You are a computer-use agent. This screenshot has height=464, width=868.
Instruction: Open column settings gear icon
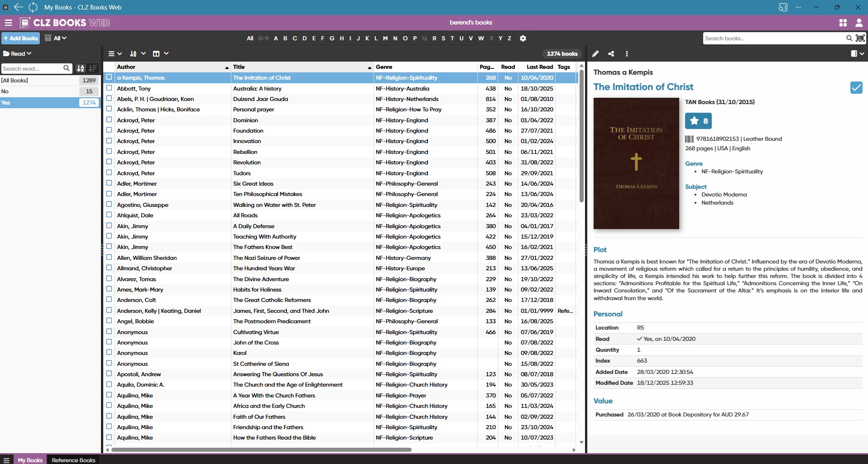523,38
